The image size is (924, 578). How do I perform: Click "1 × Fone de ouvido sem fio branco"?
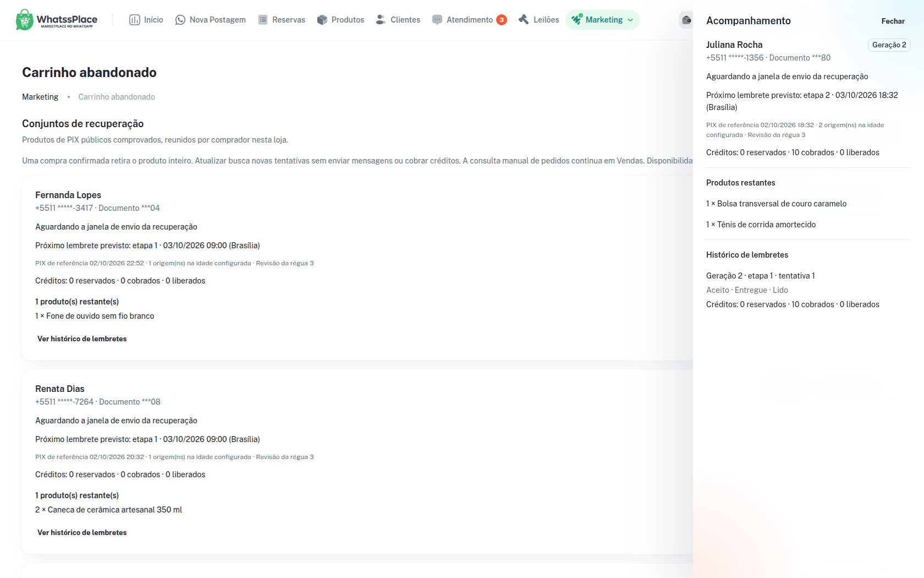tap(95, 316)
